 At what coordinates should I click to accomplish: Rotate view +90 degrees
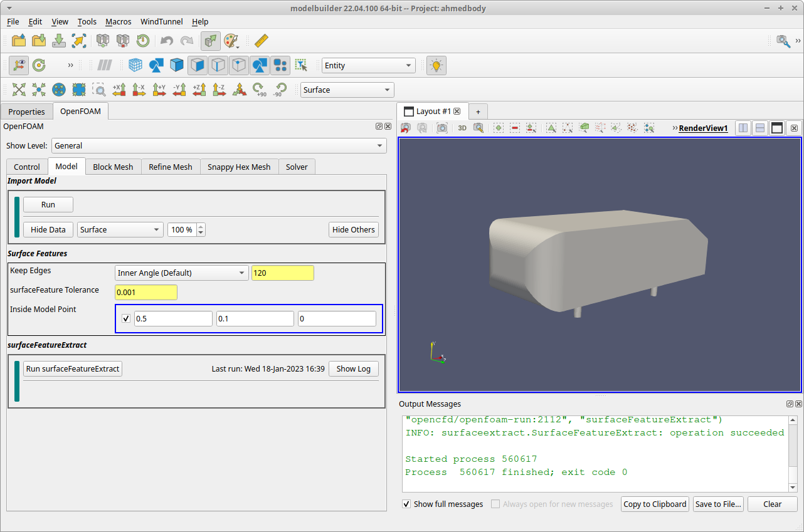260,90
